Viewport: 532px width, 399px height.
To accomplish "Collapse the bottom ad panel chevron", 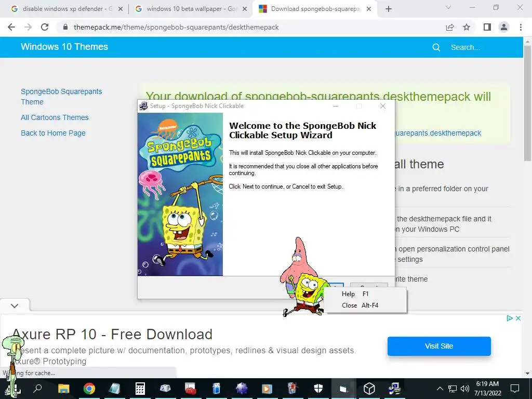I will [x=15, y=305].
